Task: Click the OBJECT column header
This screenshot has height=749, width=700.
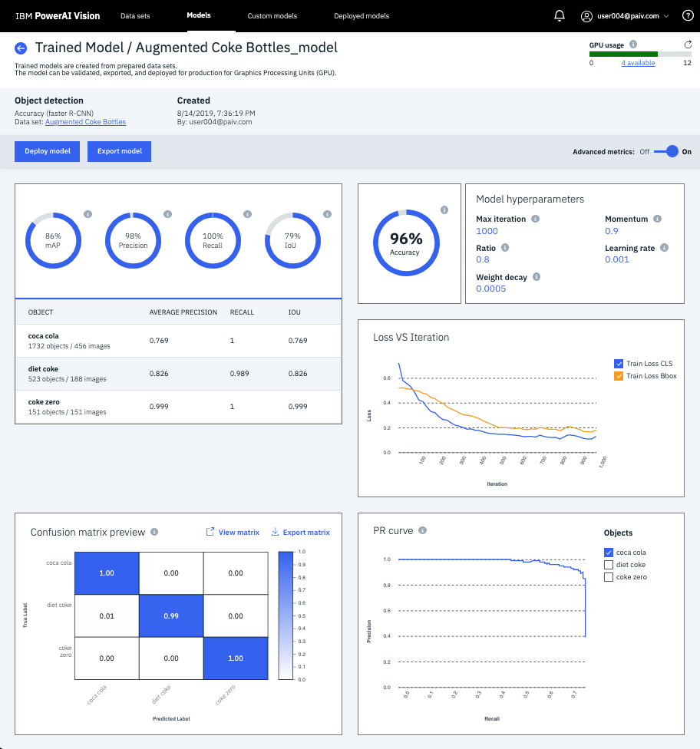Action: click(x=41, y=312)
